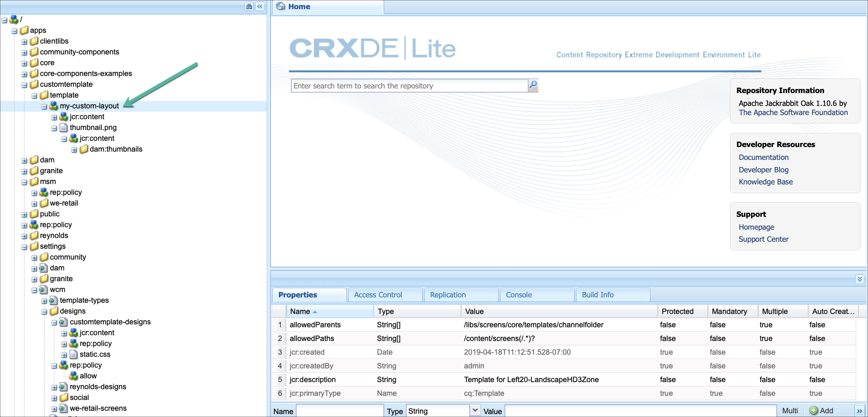Click the static.css file icon
868x417 pixels.
pos(74,354)
